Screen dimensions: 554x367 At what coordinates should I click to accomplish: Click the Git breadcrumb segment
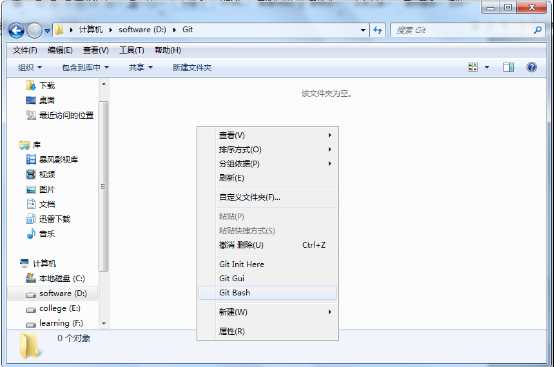[x=187, y=30]
